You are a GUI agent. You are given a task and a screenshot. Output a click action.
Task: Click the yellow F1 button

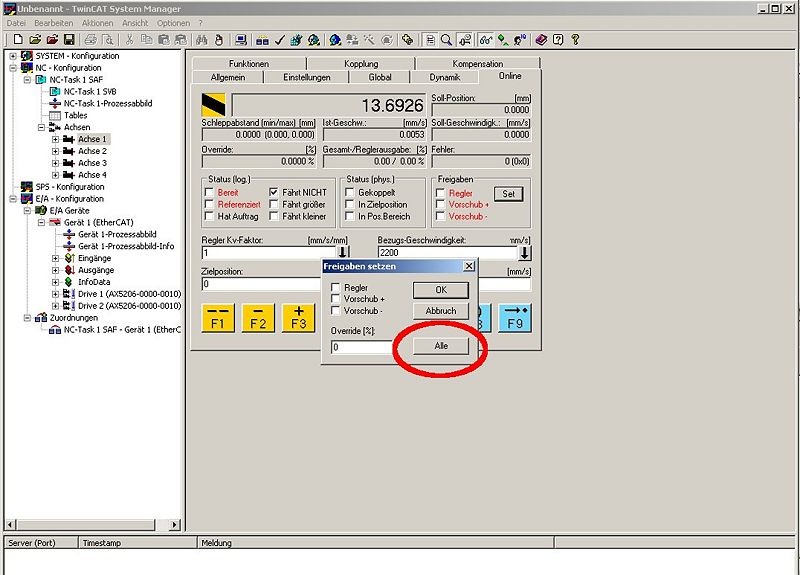coord(218,318)
